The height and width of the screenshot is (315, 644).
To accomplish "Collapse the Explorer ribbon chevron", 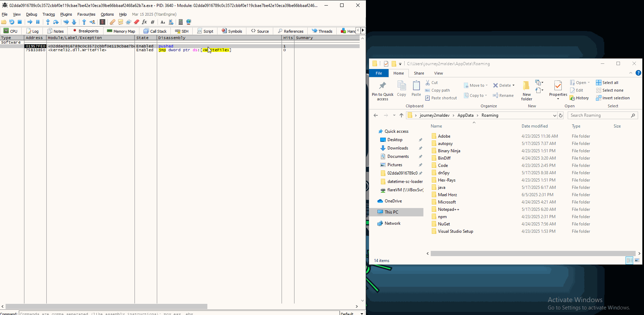I will click(630, 73).
